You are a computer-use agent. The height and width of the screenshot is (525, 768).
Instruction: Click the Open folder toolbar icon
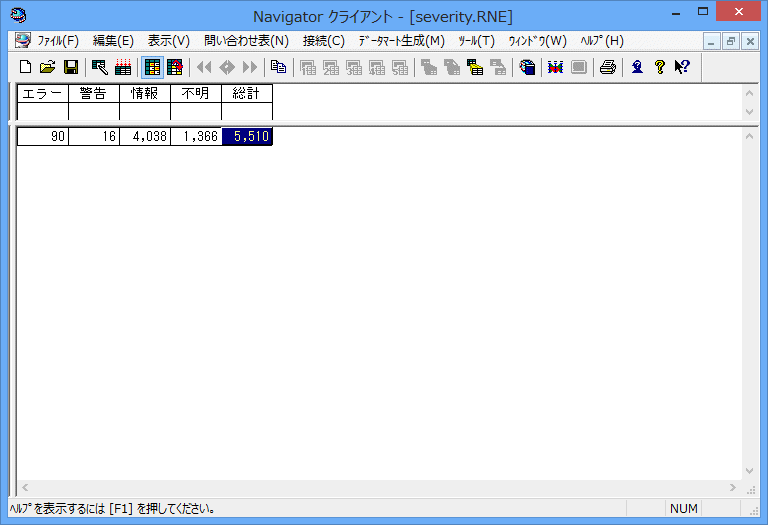47,67
